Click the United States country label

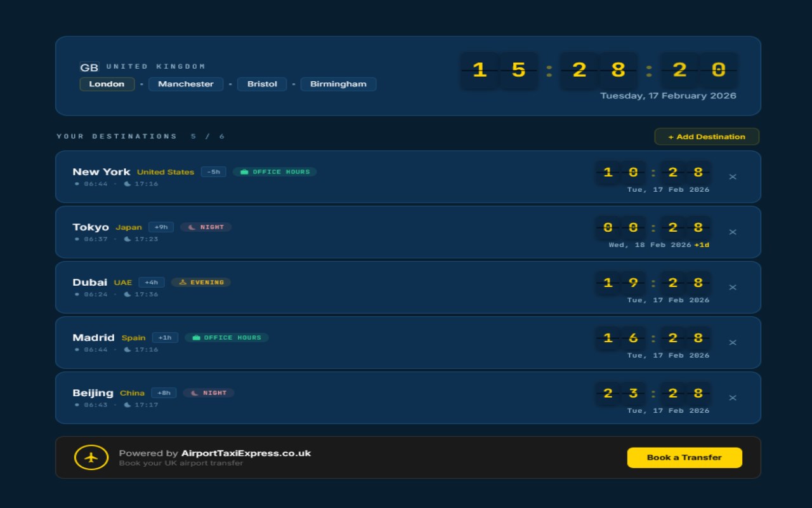coord(166,171)
